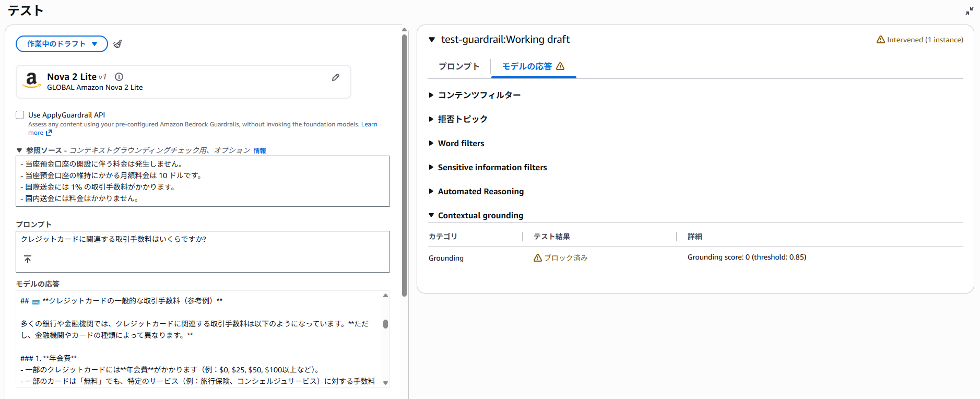Click the upload arrow icon in prompt box

[28, 259]
